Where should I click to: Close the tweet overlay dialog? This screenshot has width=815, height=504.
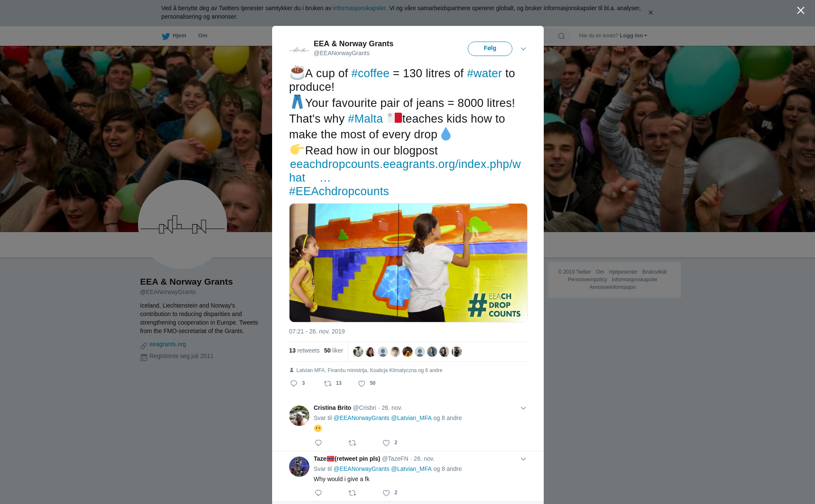click(x=801, y=11)
